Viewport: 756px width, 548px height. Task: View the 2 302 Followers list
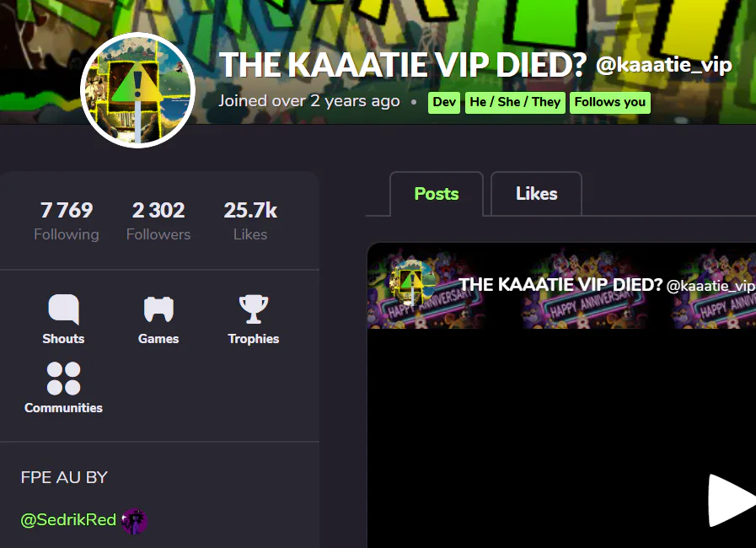point(158,221)
